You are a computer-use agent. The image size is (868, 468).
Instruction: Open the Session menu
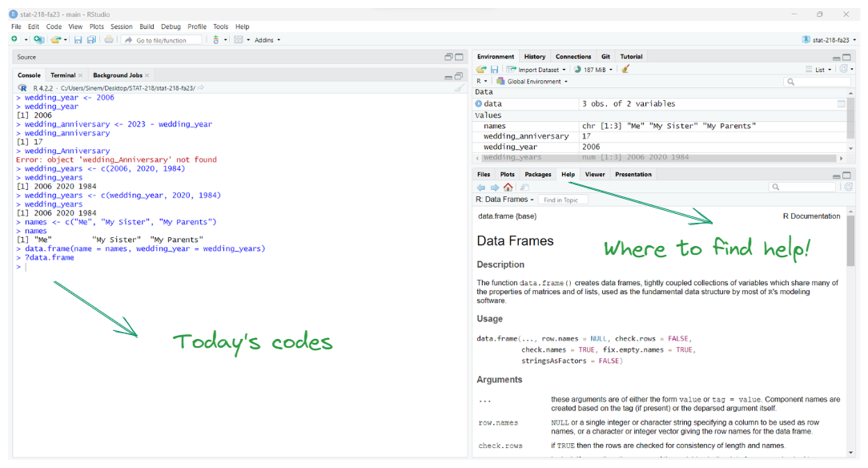click(x=121, y=26)
